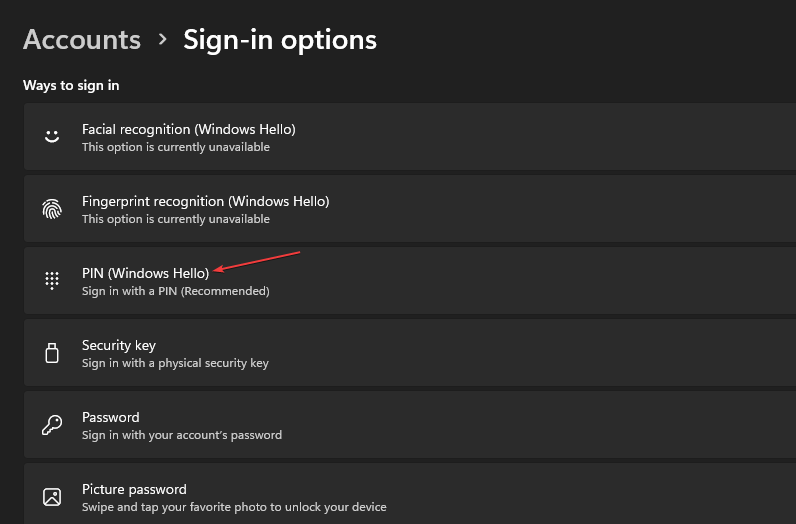
Task: Click the Password key icon
Action: click(52, 425)
